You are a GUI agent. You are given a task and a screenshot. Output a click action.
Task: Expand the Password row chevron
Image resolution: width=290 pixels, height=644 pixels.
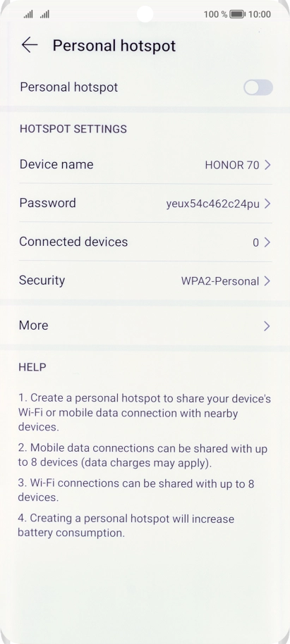267,204
